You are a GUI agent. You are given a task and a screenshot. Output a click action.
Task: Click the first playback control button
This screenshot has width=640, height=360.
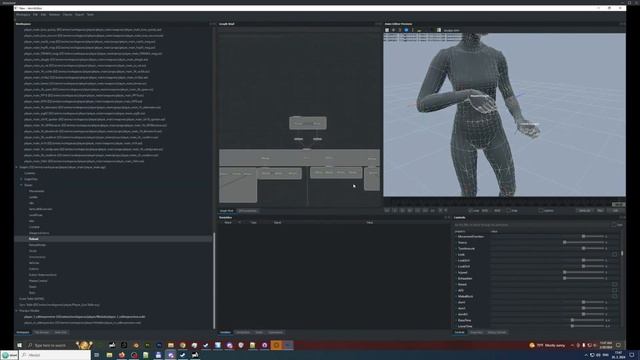pyautogui.click(x=387, y=211)
